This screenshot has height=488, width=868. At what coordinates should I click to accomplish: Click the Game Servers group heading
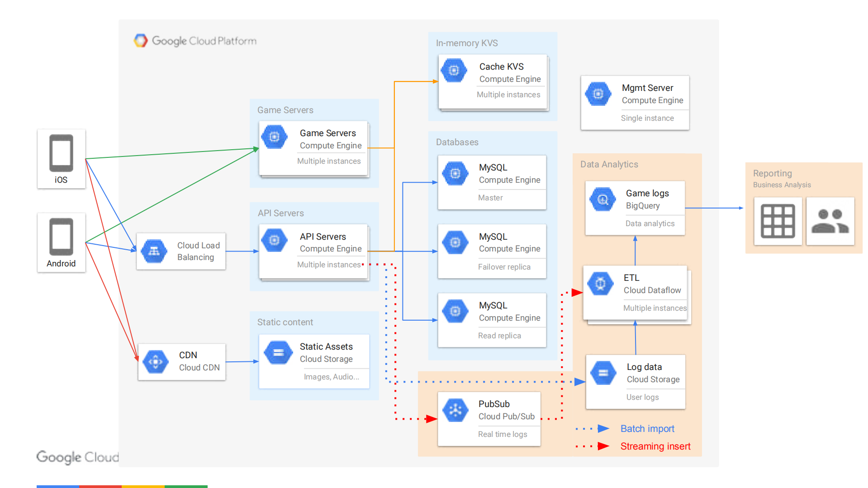tap(285, 110)
